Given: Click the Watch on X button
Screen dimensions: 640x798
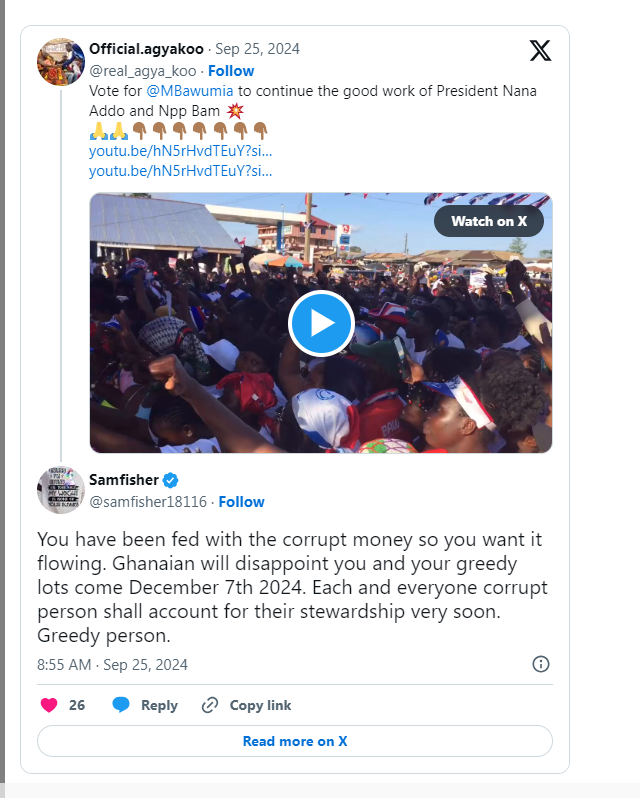Looking at the screenshot, I should (489, 221).
